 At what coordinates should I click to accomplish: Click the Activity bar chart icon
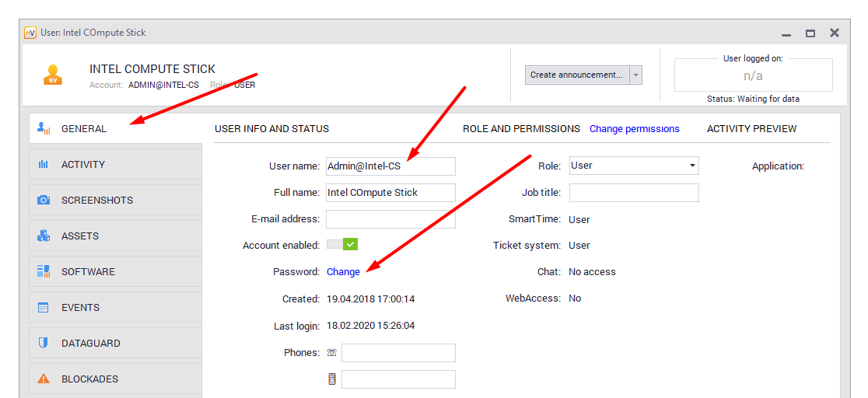[44, 165]
